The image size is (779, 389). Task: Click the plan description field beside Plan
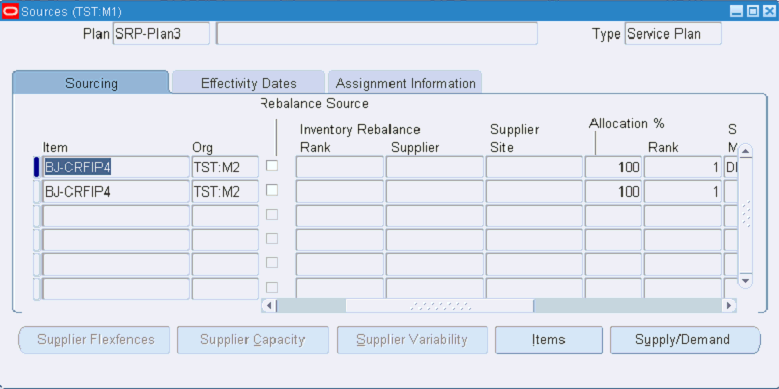(377, 34)
